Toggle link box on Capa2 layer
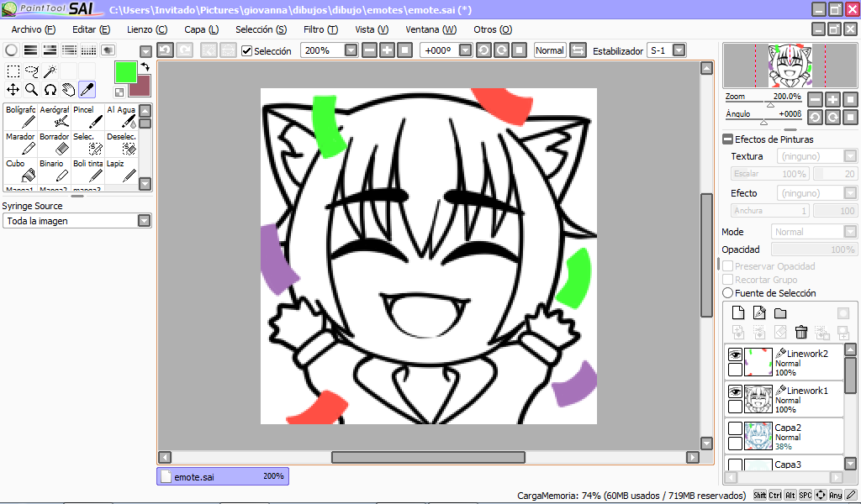Image resolution: width=861 pixels, height=504 pixels. click(x=735, y=444)
